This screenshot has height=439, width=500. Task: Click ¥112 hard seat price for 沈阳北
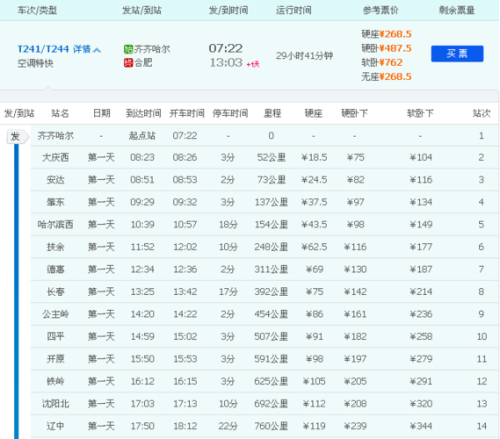click(x=314, y=404)
